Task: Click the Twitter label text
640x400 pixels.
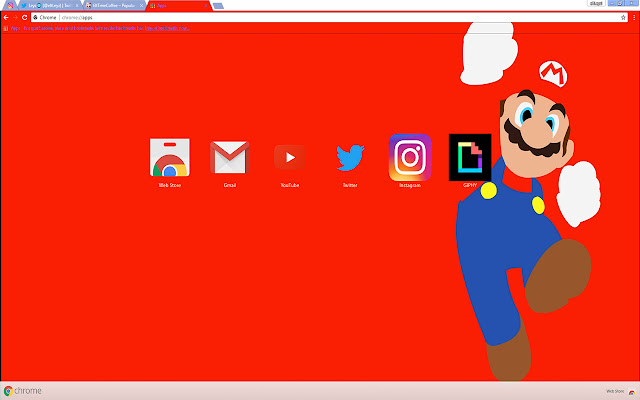Action: 350,185
